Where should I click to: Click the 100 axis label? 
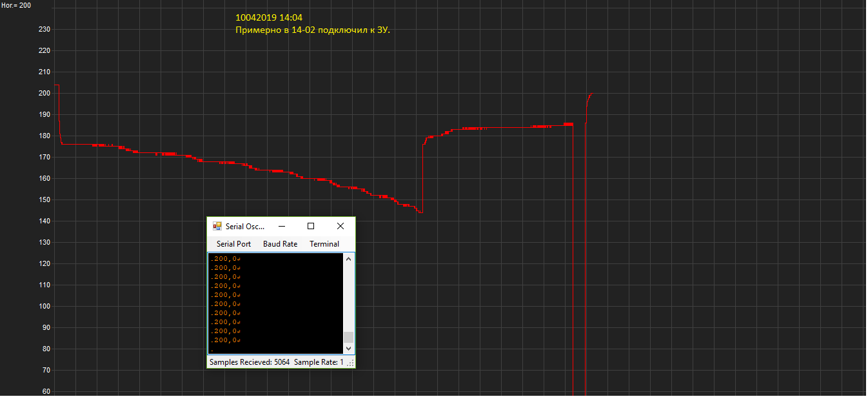click(x=44, y=306)
